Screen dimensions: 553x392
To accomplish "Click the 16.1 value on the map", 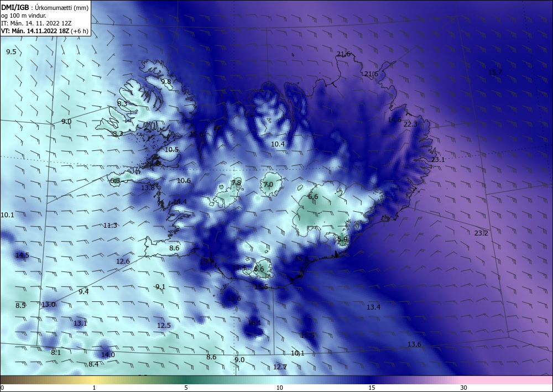I will coord(254,322).
